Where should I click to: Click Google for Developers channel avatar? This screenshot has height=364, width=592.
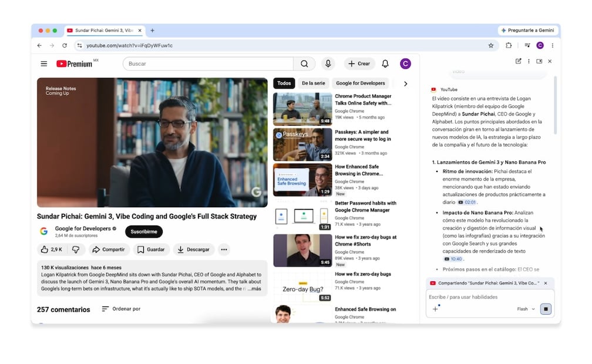point(44,231)
